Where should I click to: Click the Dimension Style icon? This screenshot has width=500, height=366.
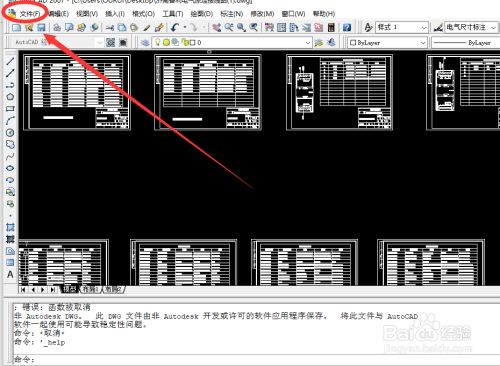pyautogui.click(x=438, y=27)
